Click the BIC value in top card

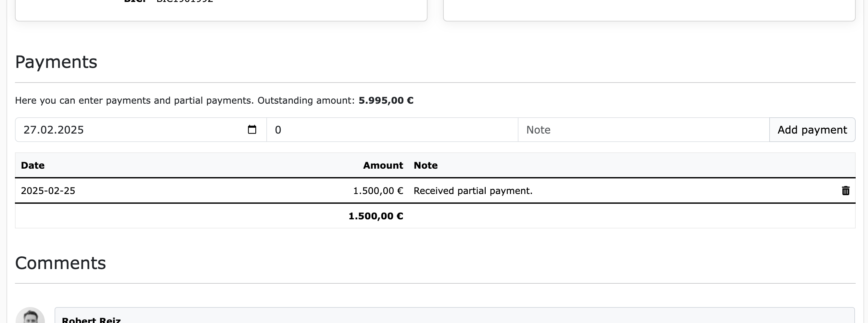coord(185,1)
